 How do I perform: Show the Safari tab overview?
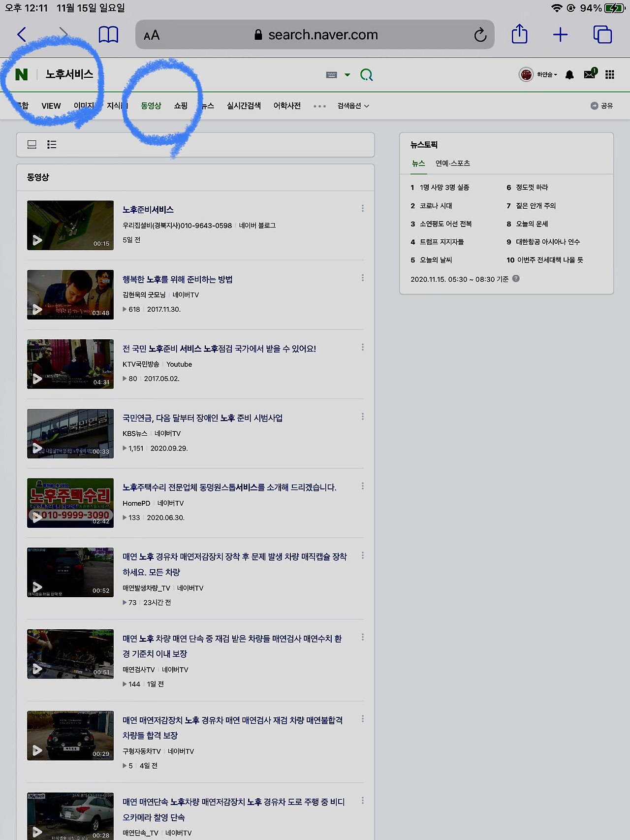point(602,34)
